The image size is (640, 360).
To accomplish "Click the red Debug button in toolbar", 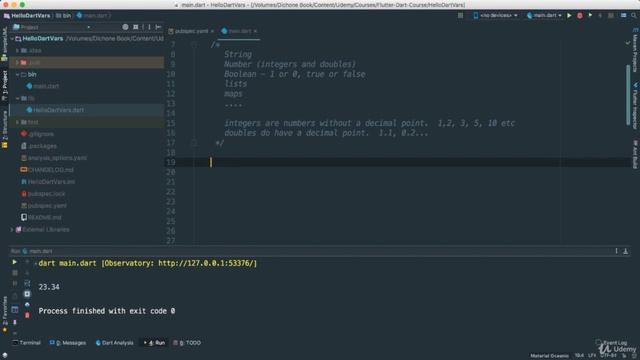I will [x=580, y=16].
